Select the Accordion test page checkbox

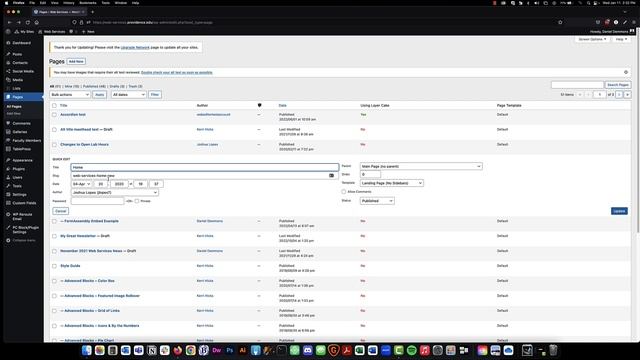tap(54, 115)
